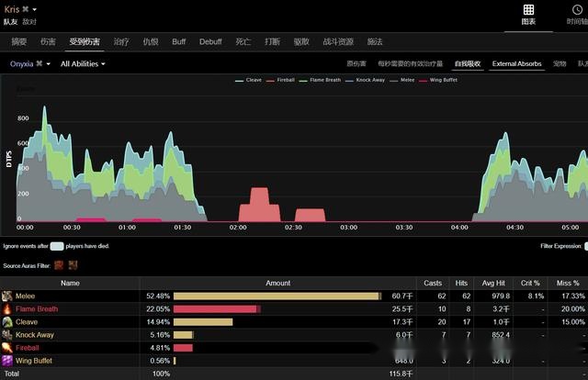Viewport: 588px width, 380px height.
Task: Toggle Flame Breath series in legend
Action: 320,80
